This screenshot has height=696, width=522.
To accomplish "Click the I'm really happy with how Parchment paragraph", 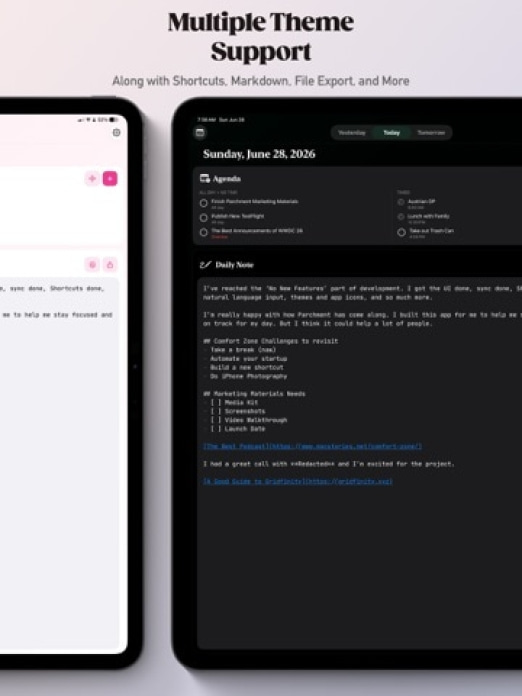I will pos(362,319).
